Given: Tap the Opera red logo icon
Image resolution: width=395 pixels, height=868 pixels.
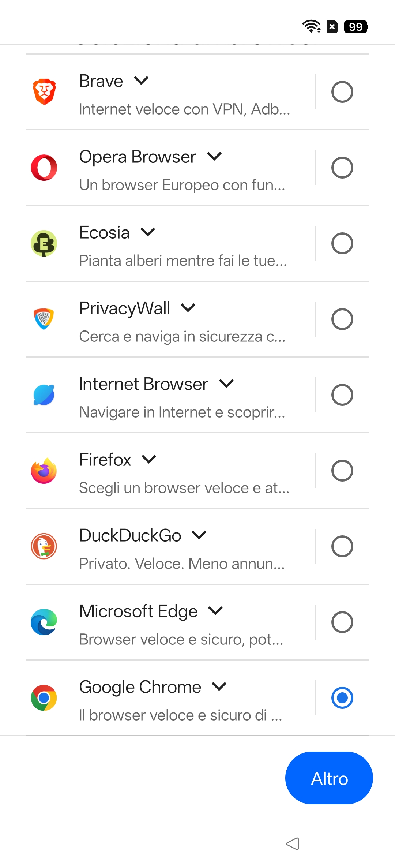Looking at the screenshot, I should coord(44,168).
